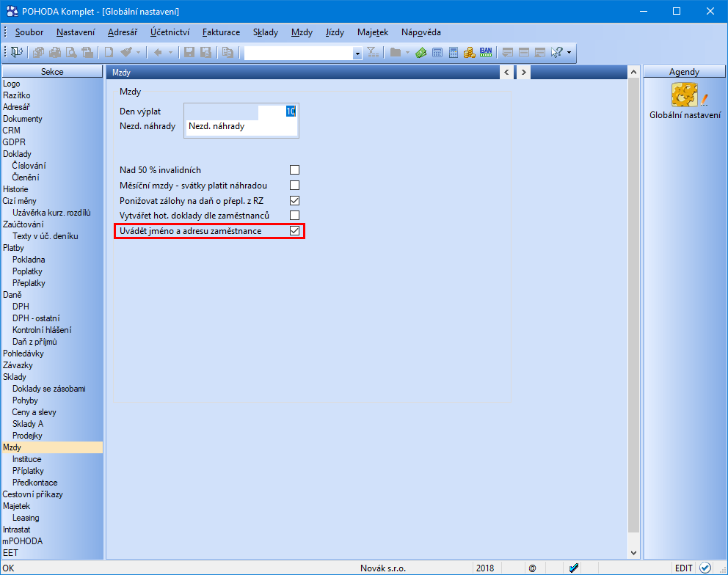728x575 pixels.
Task: Uncheck Uvádět jméno a adresu zaměstnance
Action: point(294,230)
